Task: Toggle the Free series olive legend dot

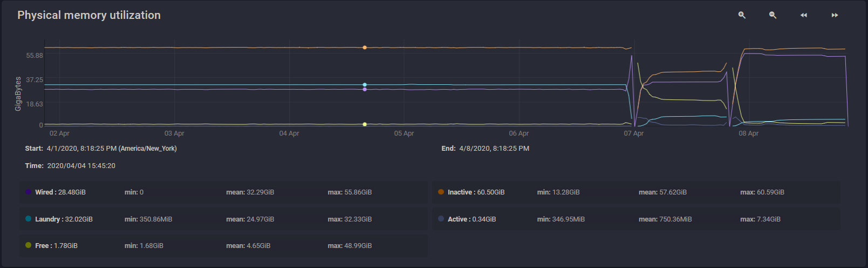Action: click(28, 245)
